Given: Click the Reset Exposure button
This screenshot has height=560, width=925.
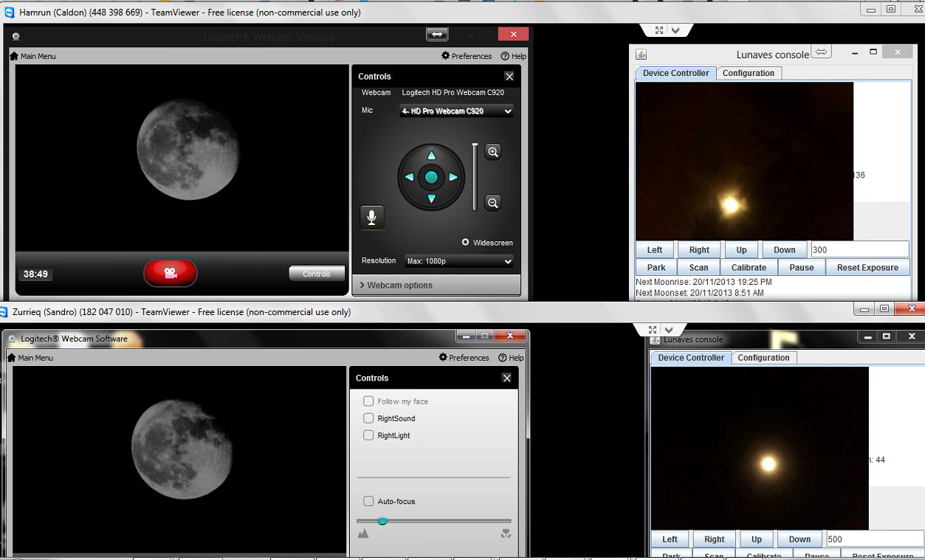Looking at the screenshot, I should pos(868,268).
